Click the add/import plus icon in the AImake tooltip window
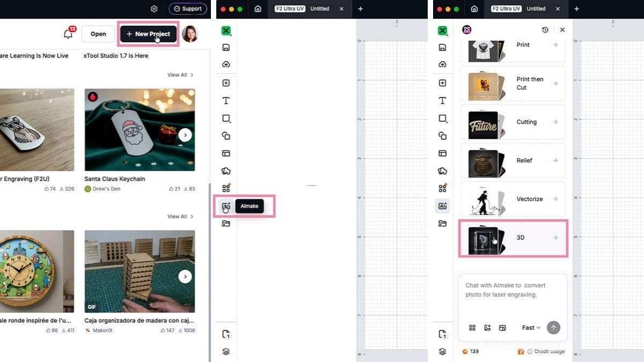Viewport: 644px width, 362px height. pyautogui.click(x=226, y=83)
